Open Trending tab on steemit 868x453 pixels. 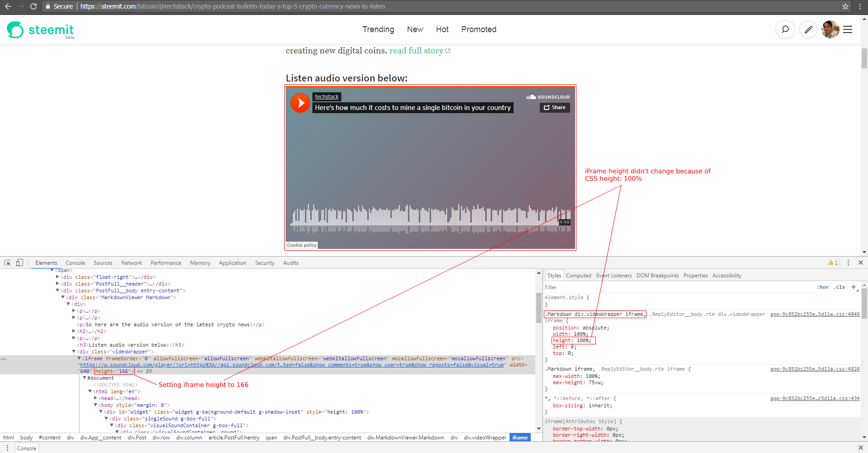pos(378,29)
